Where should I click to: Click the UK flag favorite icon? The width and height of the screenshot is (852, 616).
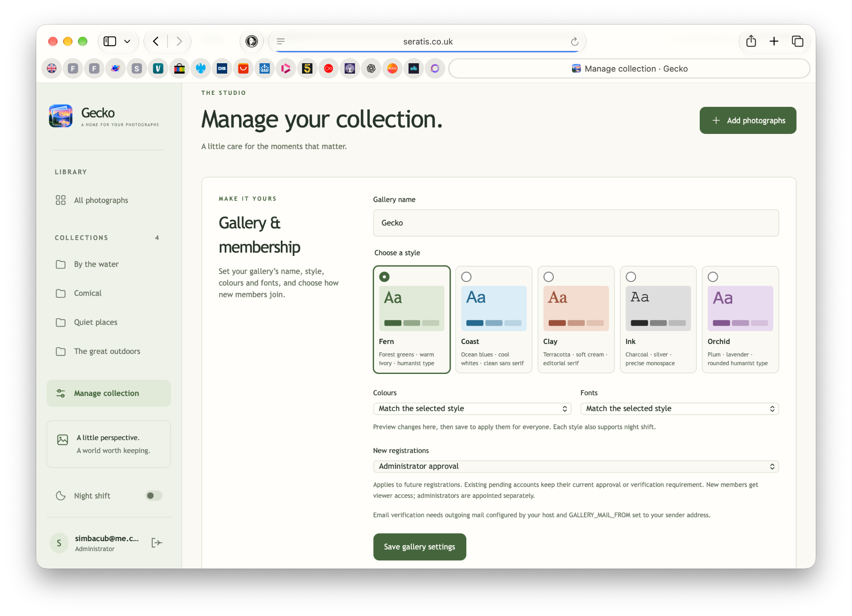pyautogui.click(x=52, y=69)
